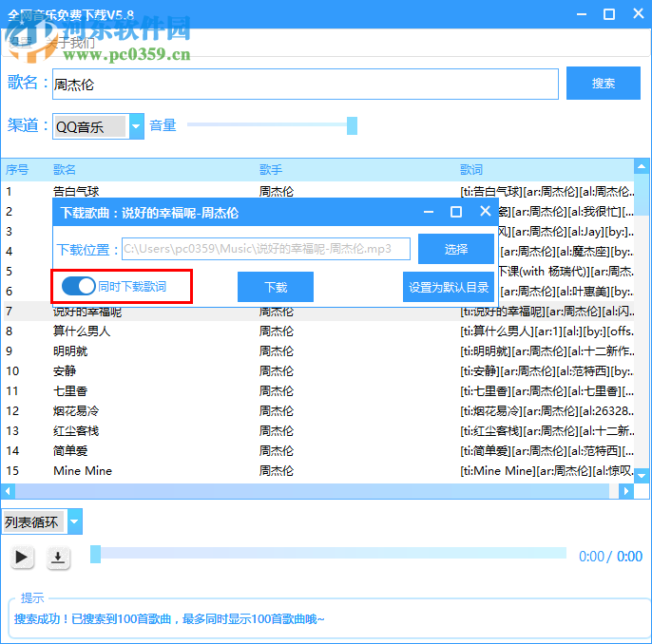The image size is (652, 644).
Task: Click the 选择 button for download location
Action: pos(456,249)
